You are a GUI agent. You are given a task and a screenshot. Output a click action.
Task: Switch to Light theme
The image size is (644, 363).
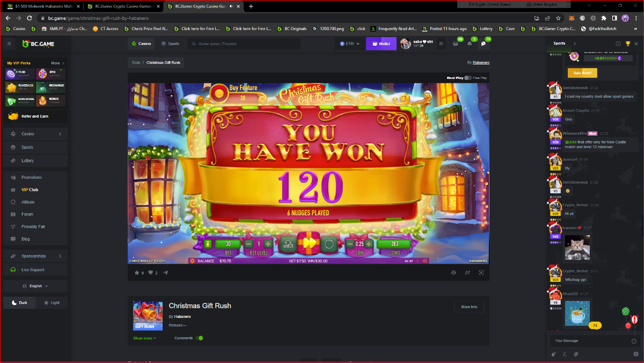pos(52,303)
